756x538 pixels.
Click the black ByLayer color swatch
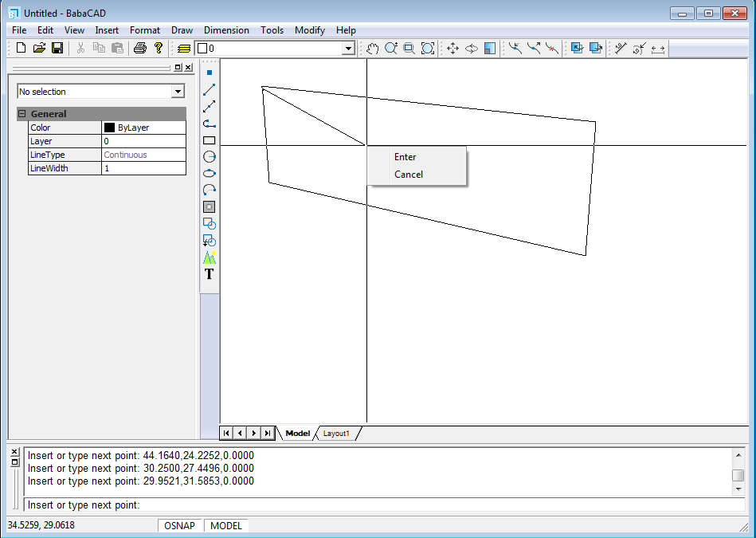point(110,128)
